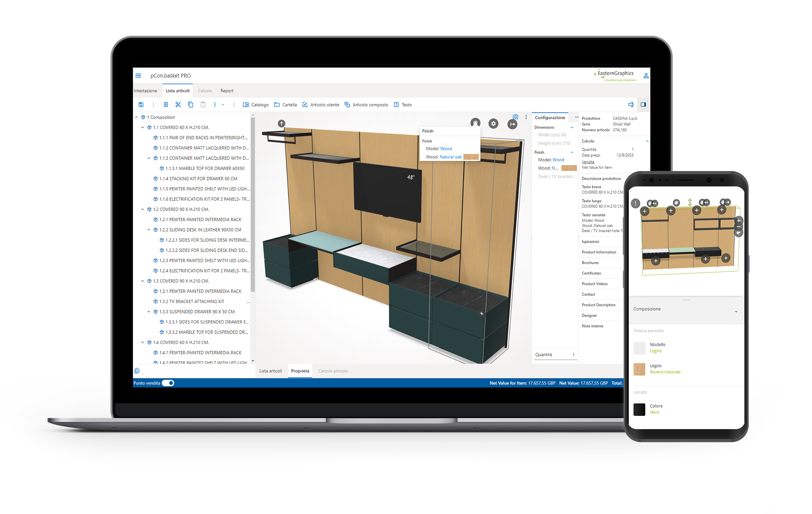This screenshot has width=812, height=514.
Task: Collapse 1.2.2 SLIDING DESK node
Action: click(149, 230)
